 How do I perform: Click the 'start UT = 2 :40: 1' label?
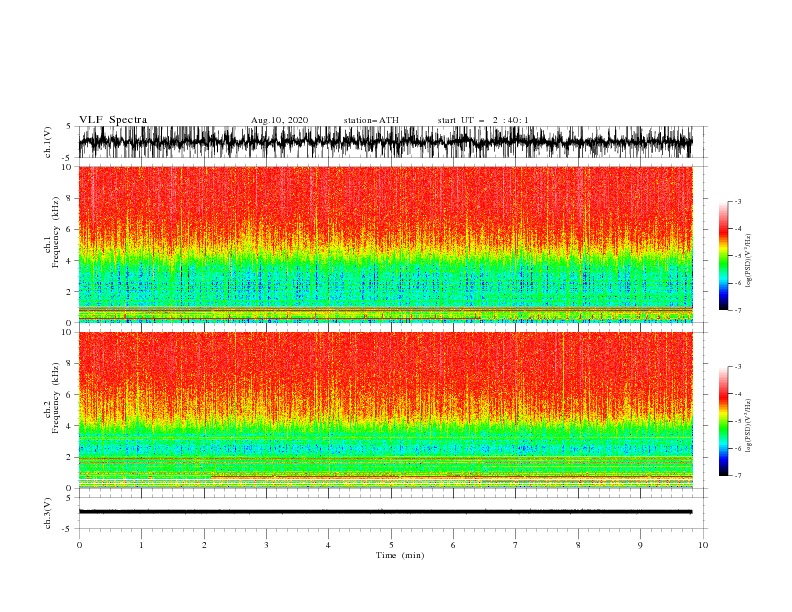[x=483, y=120]
